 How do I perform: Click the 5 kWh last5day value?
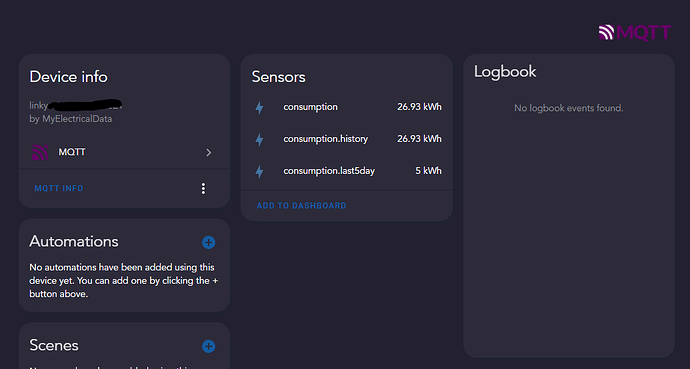(x=428, y=171)
